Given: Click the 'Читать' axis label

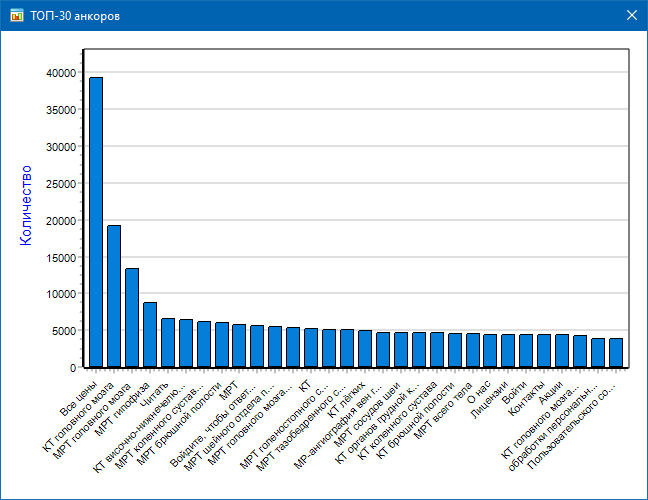Looking at the screenshot, I should tap(155, 394).
